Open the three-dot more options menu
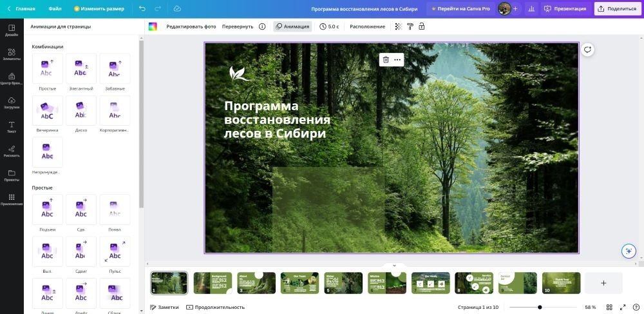Image resolution: width=644 pixels, height=314 pixels. click(397, 59)
